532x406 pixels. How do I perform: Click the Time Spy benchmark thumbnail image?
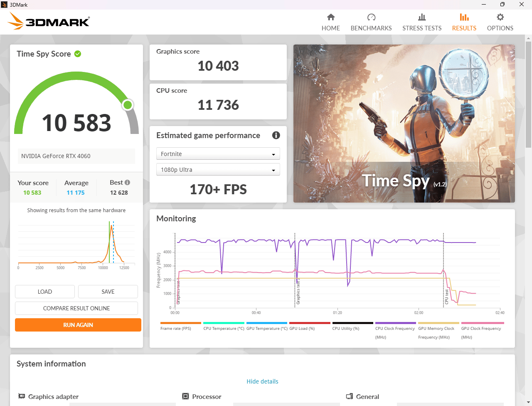[404, 124]
